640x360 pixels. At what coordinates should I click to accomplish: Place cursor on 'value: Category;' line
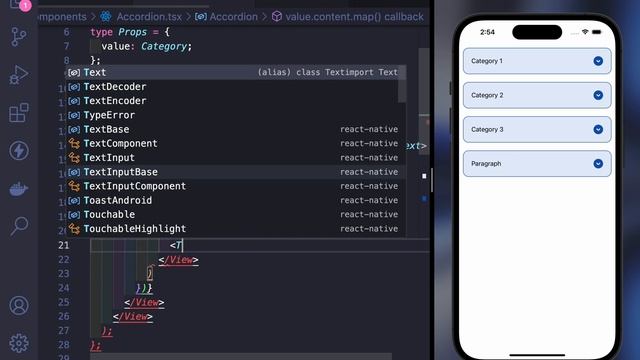pos(147,46)
